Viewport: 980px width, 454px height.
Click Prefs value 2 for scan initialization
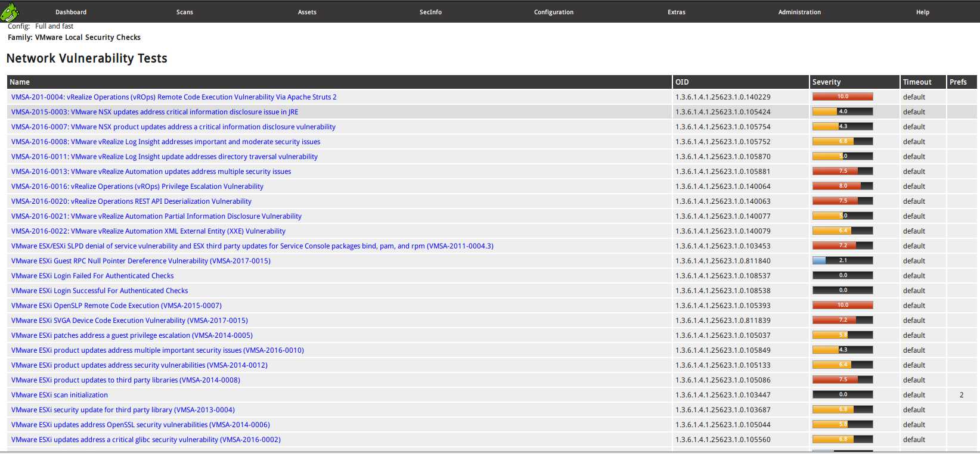[962, 395]
